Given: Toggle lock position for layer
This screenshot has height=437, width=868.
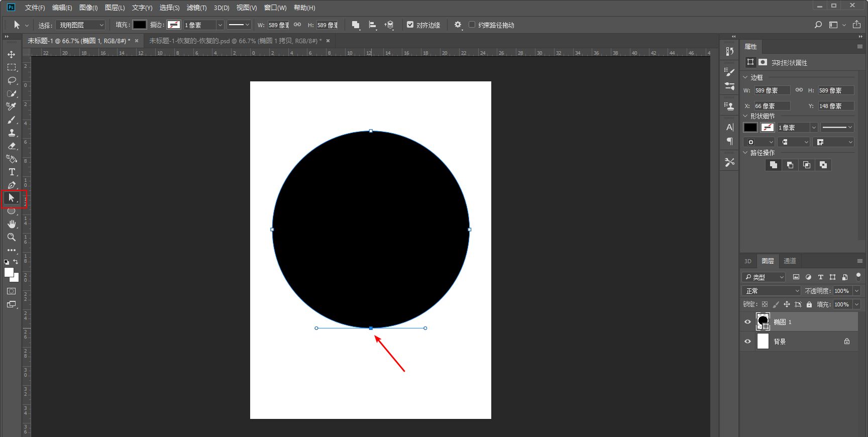Looking at the screenshot, I should tap(787, 304).
